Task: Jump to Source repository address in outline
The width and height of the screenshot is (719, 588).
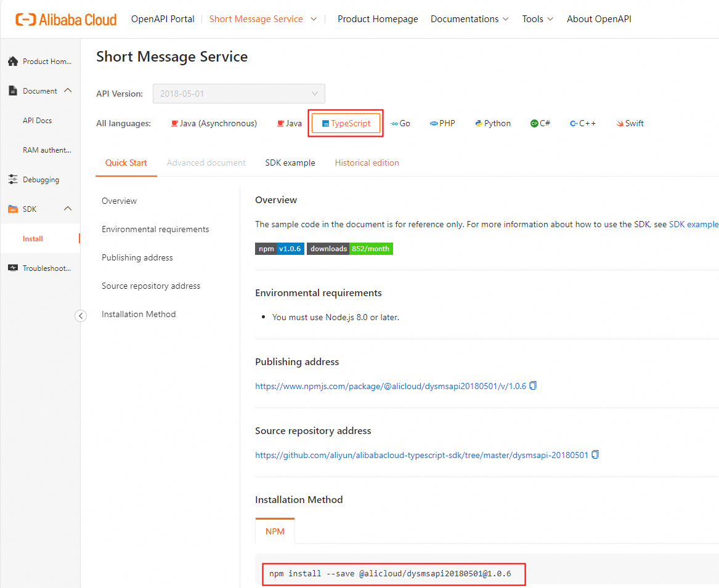Action: 151,286
